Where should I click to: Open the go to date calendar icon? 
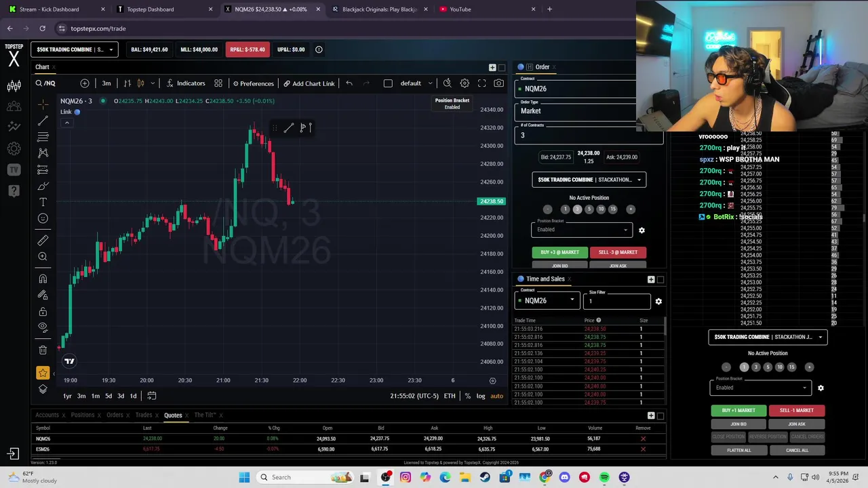click(152, 396)
